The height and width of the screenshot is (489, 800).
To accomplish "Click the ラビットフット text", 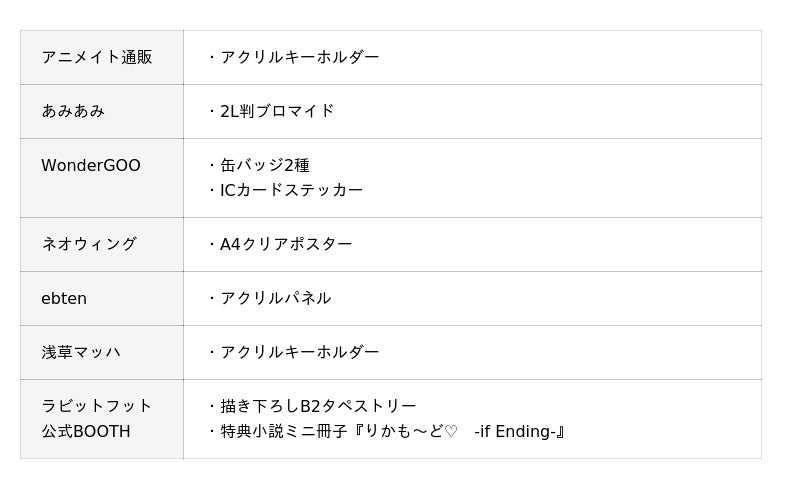I will [x=97, y=406].
